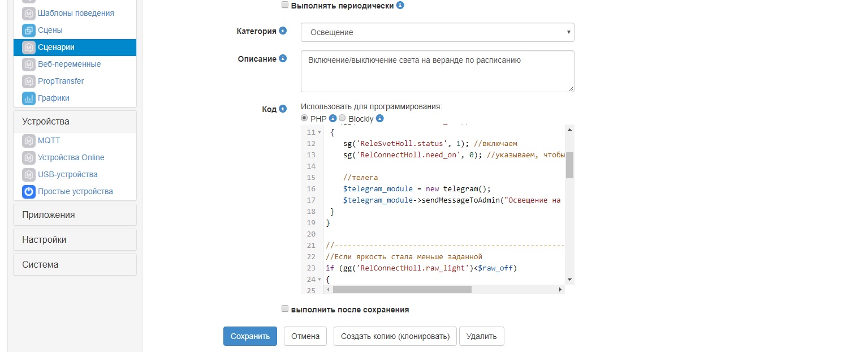Click info icon beside Выполнять периодически
This screenshot has height=352, width=868.
pos(400,5)
